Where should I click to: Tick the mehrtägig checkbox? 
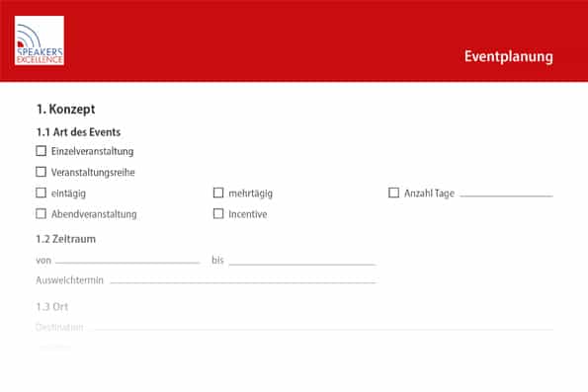tap(218, 193)
